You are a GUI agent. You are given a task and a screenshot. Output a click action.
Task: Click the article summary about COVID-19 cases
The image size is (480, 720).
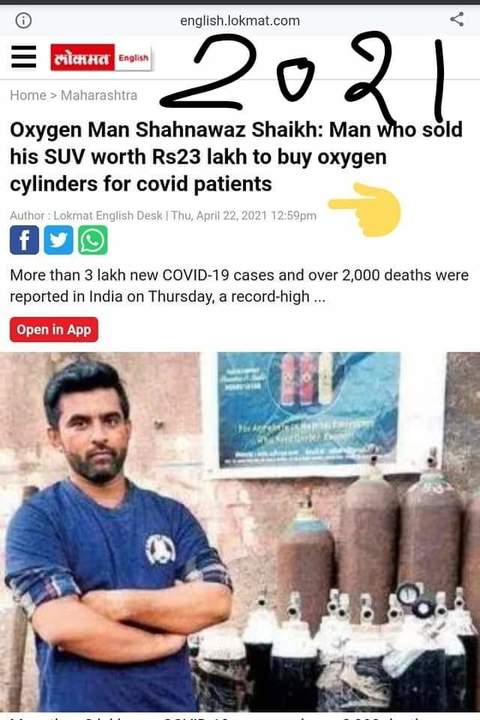(x=239, y=286)
